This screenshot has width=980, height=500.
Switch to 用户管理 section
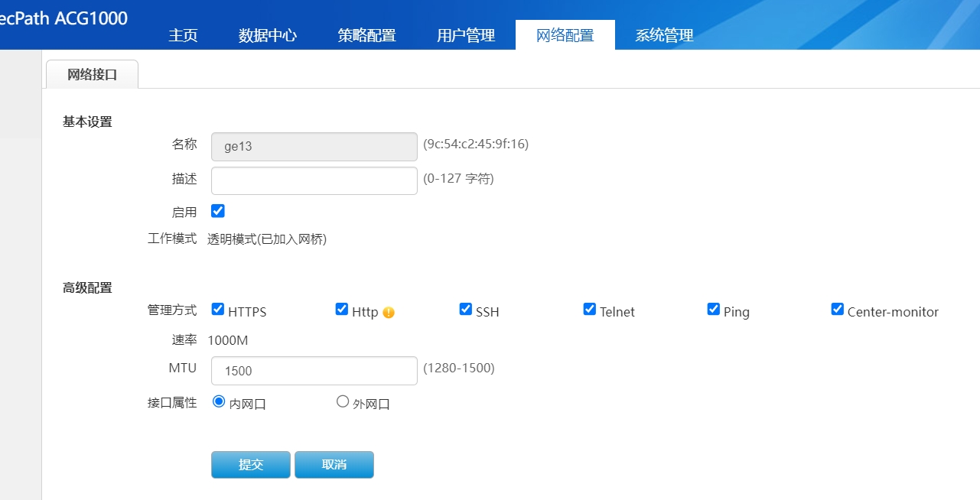coord(466,36)
